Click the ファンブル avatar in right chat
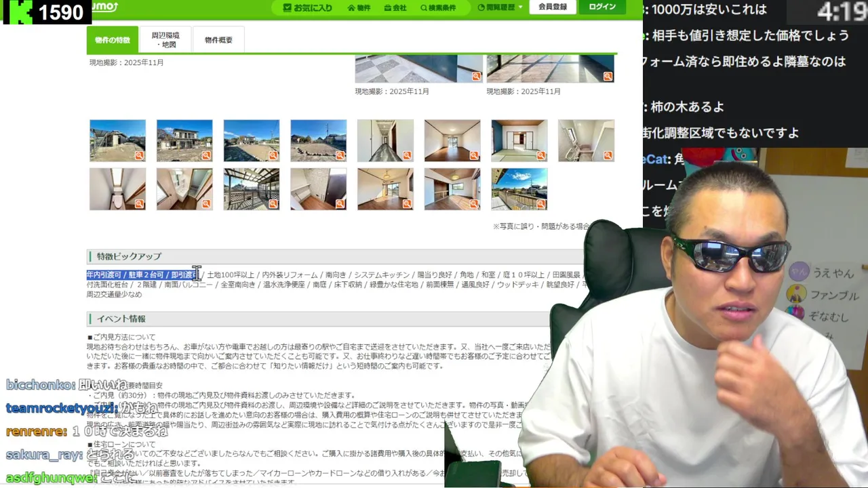The image size is (868, 488). [x=796, y=295]
